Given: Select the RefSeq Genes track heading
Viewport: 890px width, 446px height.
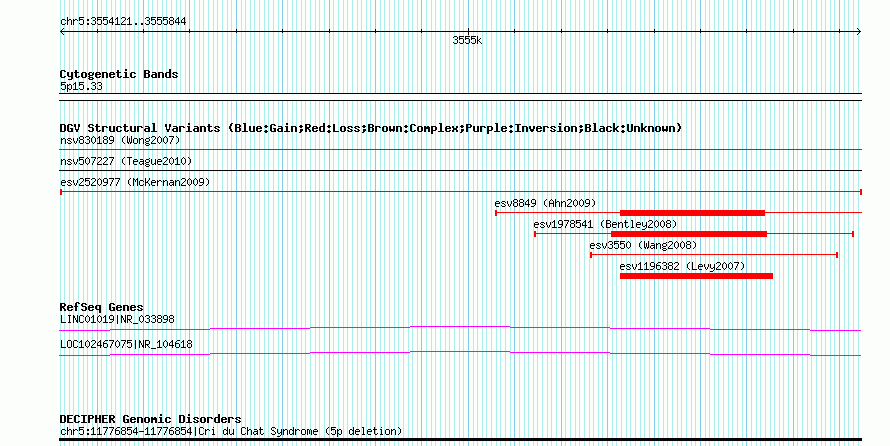Looking at the screenshot, I should (102, 307).
